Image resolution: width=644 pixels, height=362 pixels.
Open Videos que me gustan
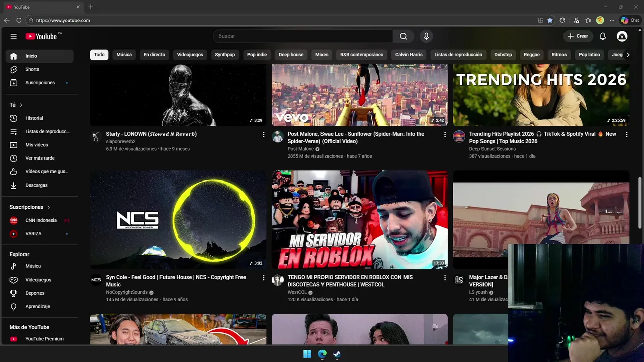pos(39,171)
